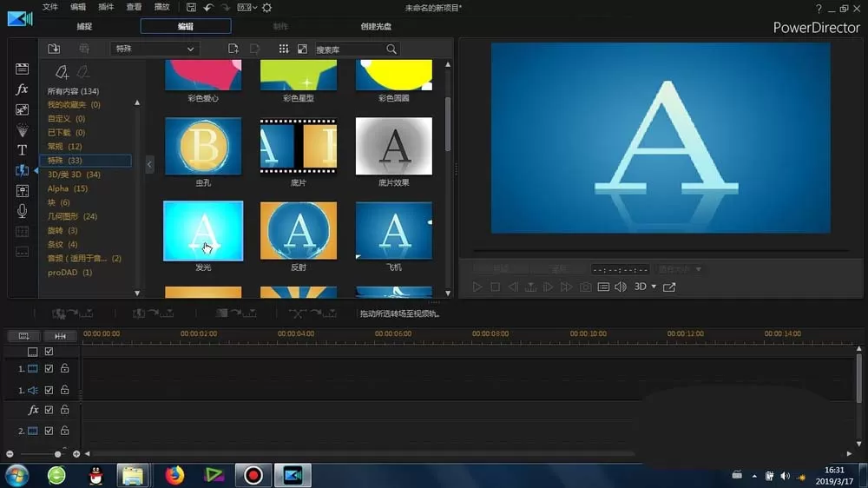Select the 3D/类 3D (34) category
This screenshot has width=868, height=488.
(74, 175)
